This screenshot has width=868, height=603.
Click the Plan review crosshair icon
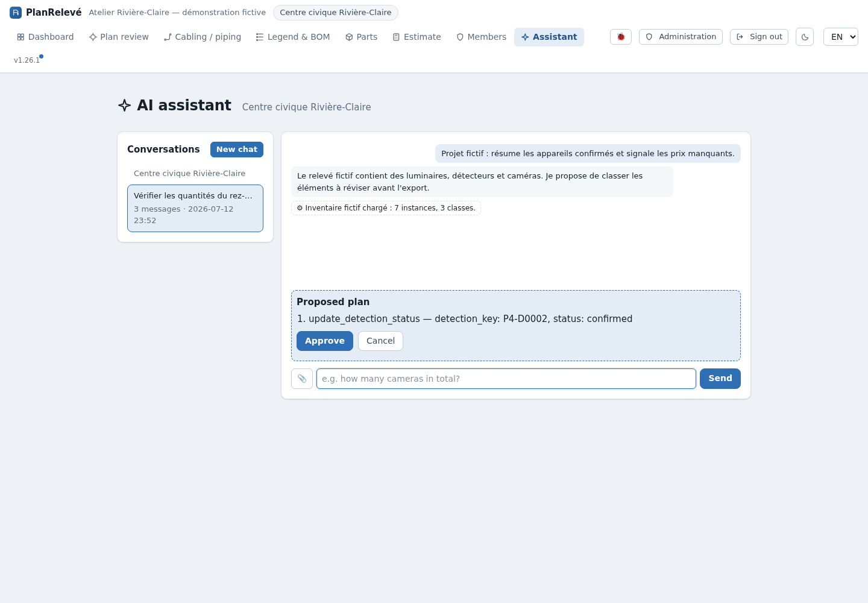[x=93, y=37]
